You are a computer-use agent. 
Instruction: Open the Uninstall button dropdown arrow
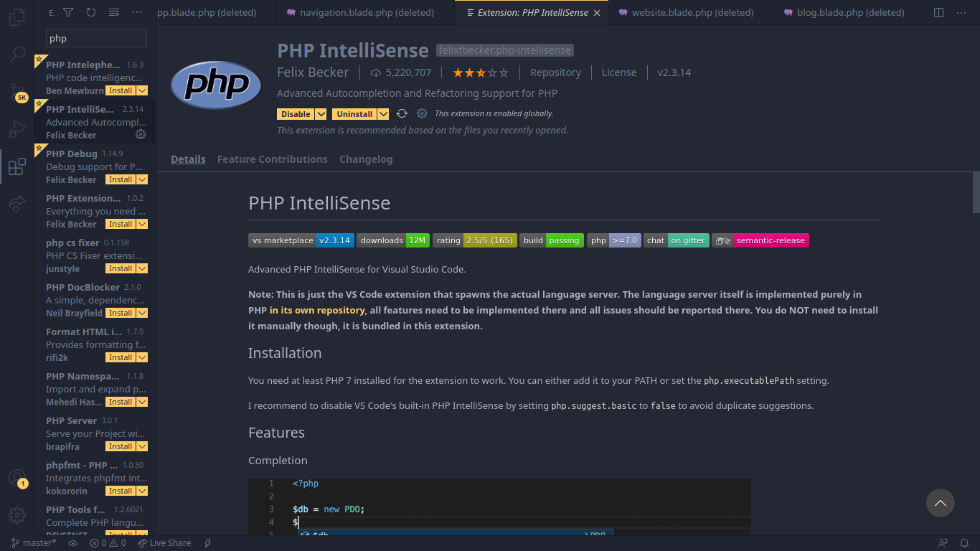[383, 114]
